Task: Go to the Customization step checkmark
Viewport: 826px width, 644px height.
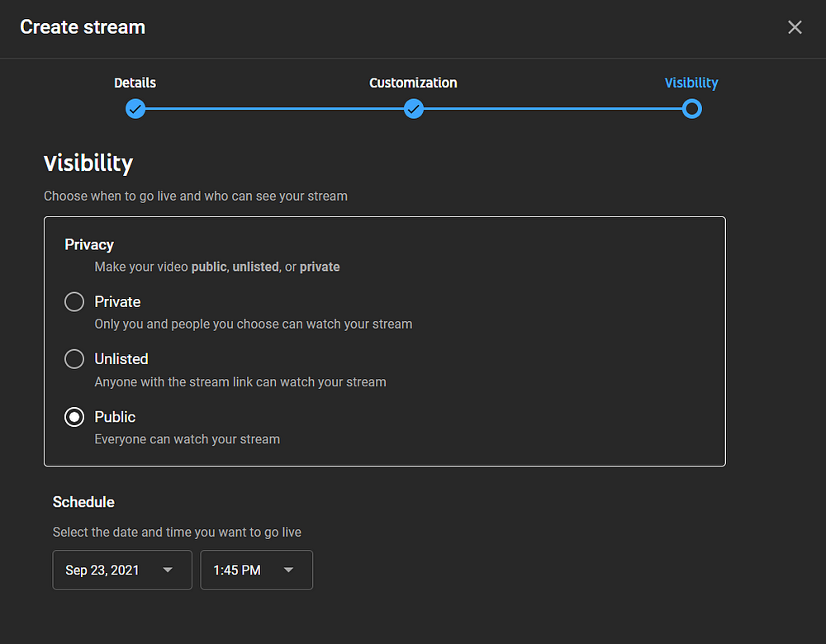Action: [414, 109]
